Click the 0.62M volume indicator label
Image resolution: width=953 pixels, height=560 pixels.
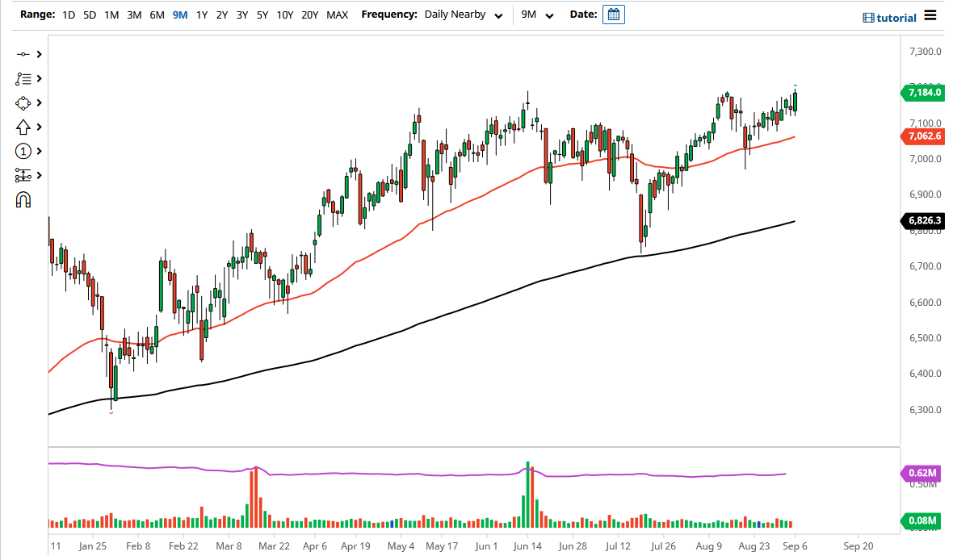922,474
